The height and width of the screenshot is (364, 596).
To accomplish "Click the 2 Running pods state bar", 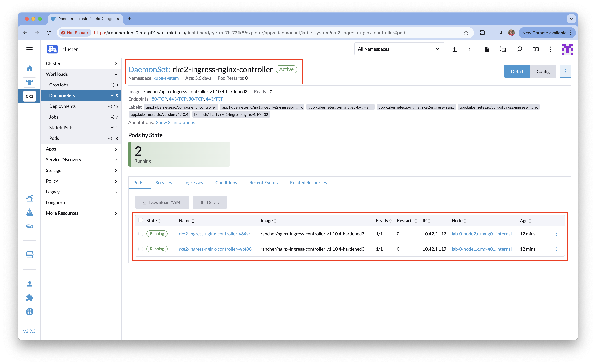I will (179, 154).
